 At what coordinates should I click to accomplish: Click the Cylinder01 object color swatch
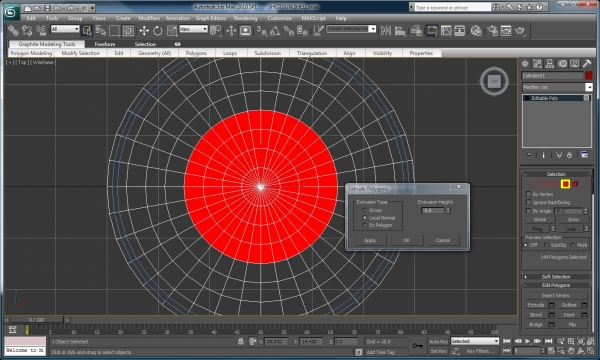(589, 75)
